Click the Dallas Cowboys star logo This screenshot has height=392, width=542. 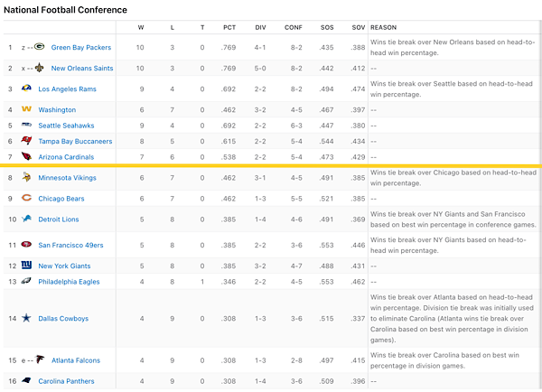(26, 318)
